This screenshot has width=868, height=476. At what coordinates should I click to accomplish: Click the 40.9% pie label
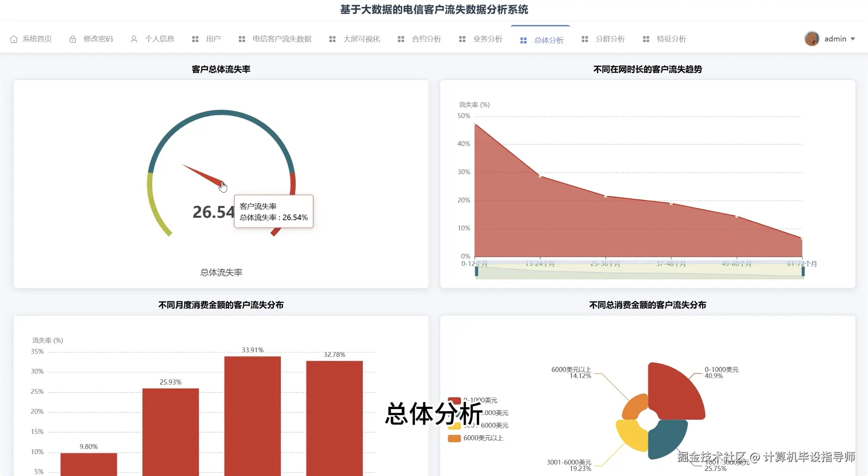[714, 376]
